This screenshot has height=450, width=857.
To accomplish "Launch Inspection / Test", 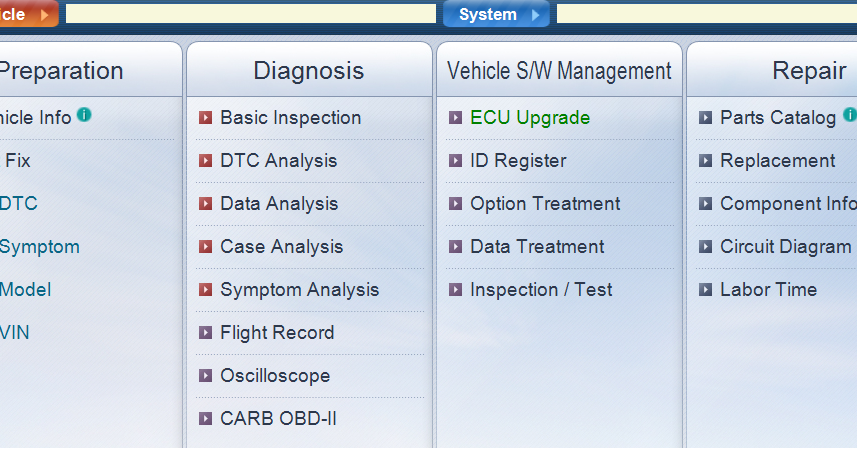I will [541, 290].
